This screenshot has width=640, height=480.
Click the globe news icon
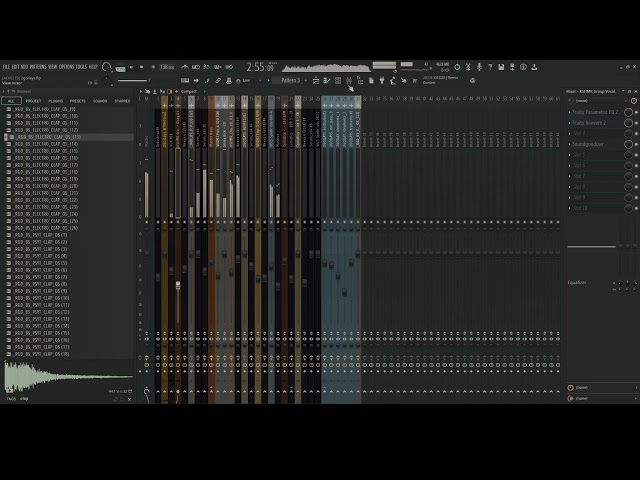click(473, 80)
